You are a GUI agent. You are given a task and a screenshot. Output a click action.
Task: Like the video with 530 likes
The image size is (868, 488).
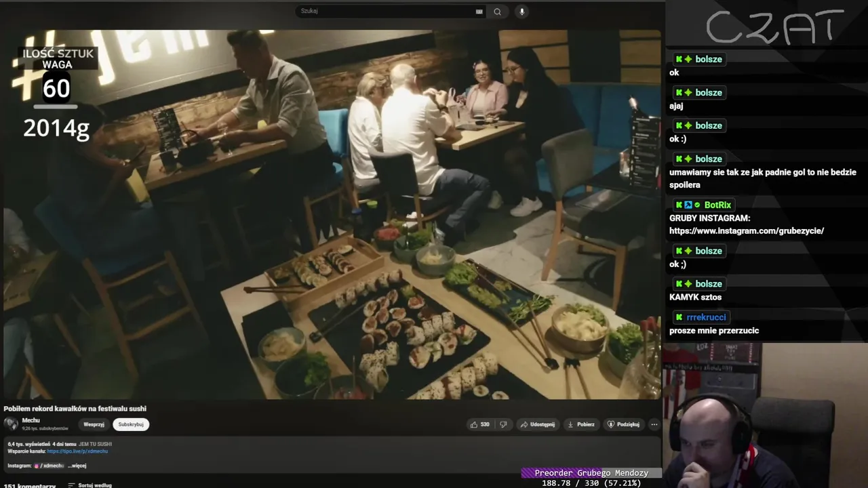[479, 424]
